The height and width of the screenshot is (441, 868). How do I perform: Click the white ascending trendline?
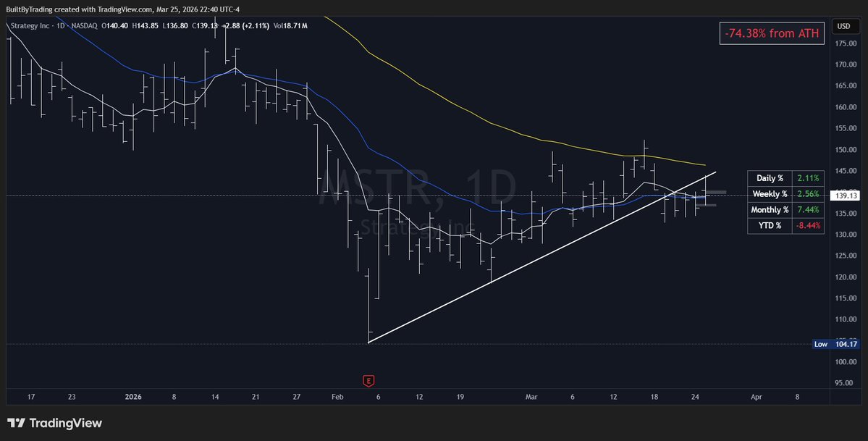pos(542,259)
